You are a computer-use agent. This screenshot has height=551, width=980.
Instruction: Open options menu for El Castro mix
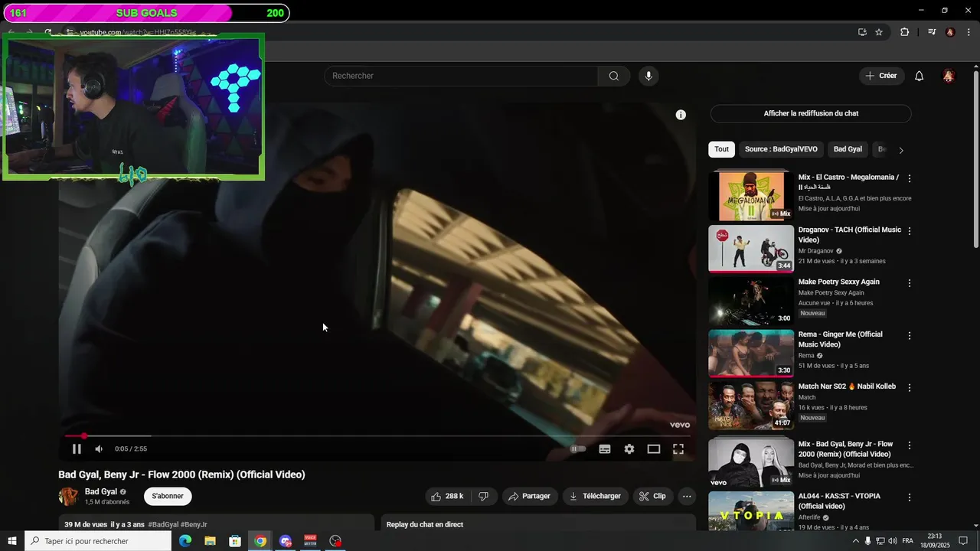(x=910, y=178)
